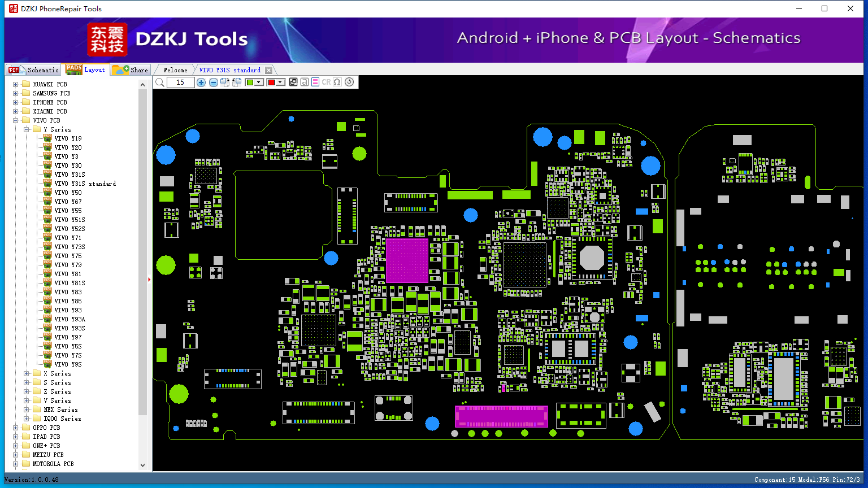The height and width of the screenshot is (488, 868).
Task: Open the red color dropdown arrow
Action: click(280, 82)
